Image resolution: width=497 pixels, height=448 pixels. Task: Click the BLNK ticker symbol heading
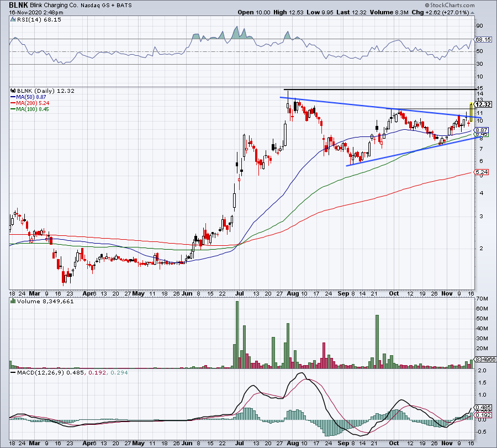(18, 5)
